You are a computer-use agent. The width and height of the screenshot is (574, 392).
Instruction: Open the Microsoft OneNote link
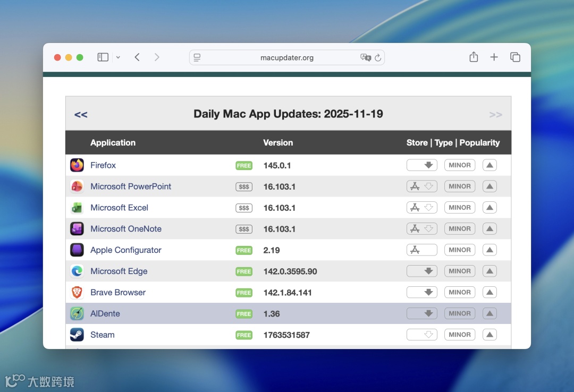click(x=126, y=229)
